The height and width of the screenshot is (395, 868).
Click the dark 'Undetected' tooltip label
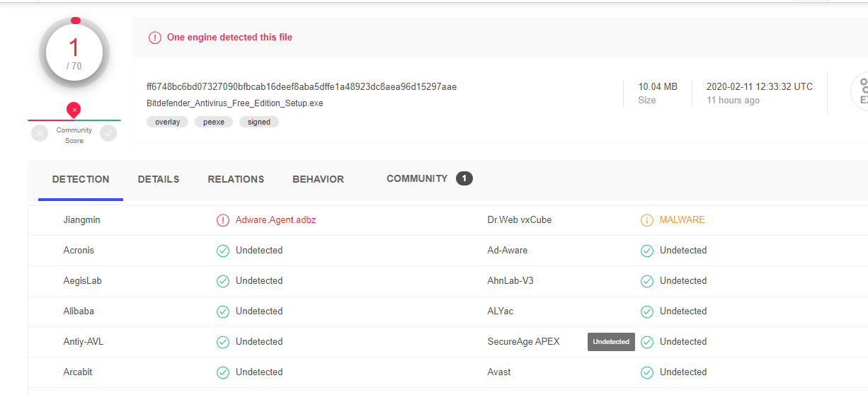pos(611,342)
